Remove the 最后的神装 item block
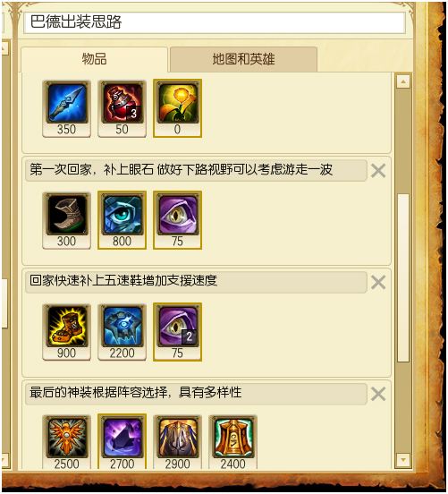This screenshot has width=448, height=494. (x=378, y=394)
